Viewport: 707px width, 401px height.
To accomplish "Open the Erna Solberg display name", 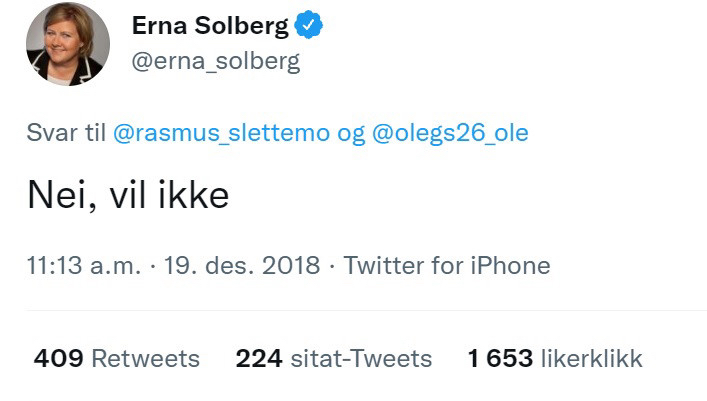I will (x=210, y=27).
